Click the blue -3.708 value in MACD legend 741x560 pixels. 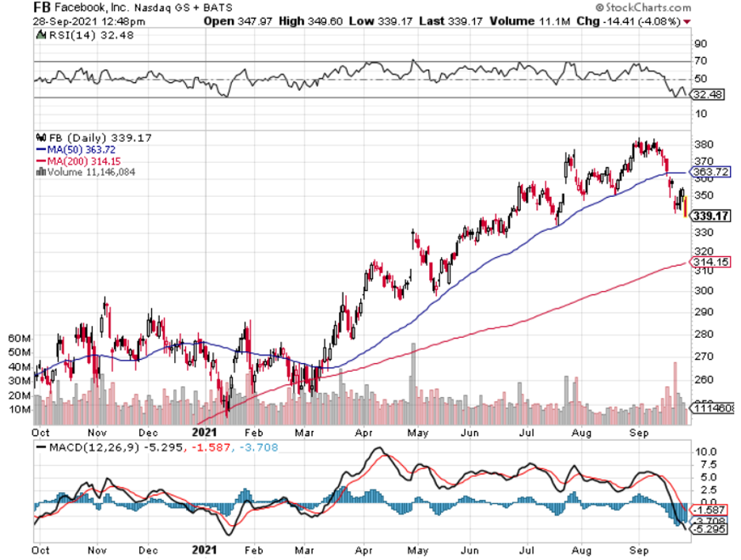pyautogui.click(x=259, y=447)
